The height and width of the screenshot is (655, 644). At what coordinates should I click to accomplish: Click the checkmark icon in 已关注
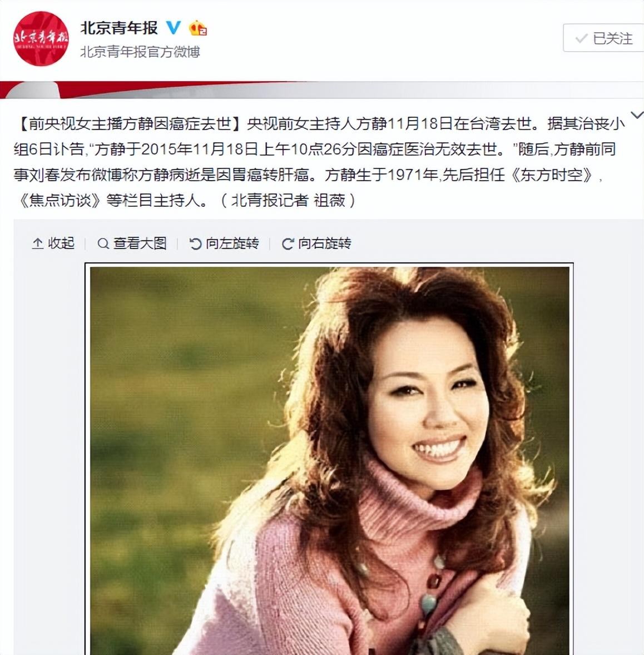[581, 38]
